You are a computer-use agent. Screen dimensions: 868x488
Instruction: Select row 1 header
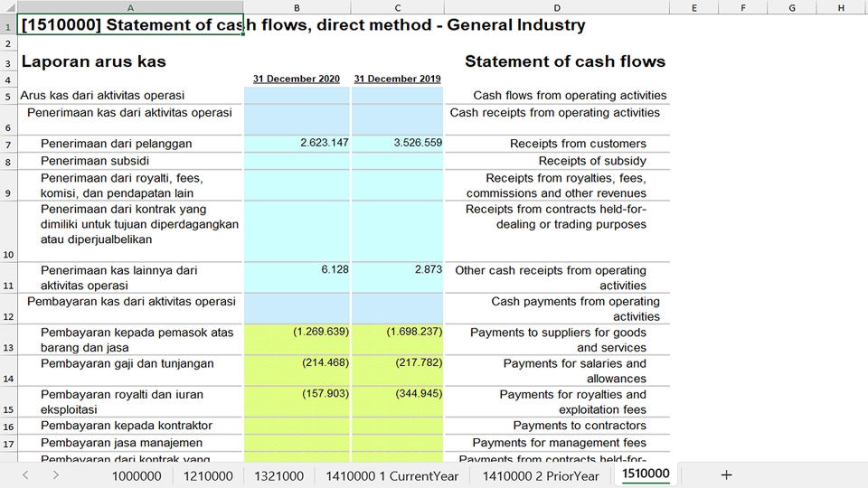pos(8,25)
